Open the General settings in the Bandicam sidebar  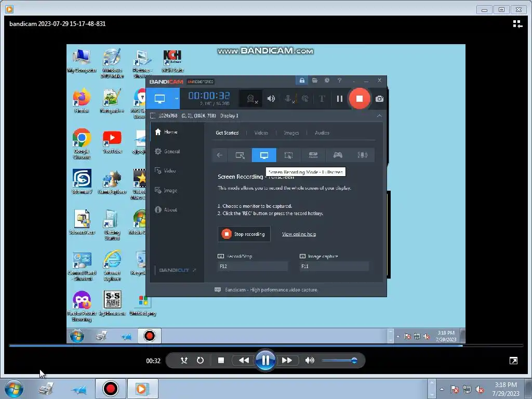point(177,151)
